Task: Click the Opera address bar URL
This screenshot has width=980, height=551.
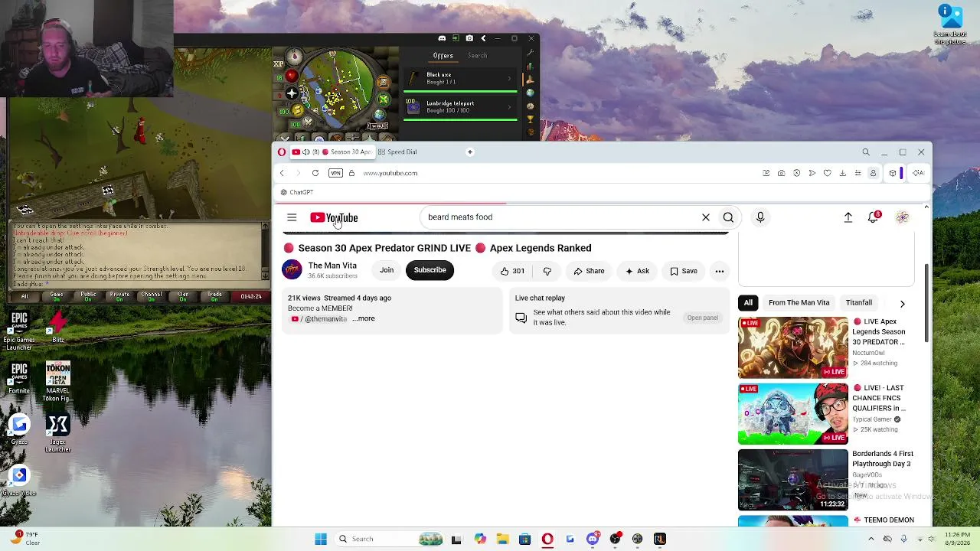Action: pos(390,173)
